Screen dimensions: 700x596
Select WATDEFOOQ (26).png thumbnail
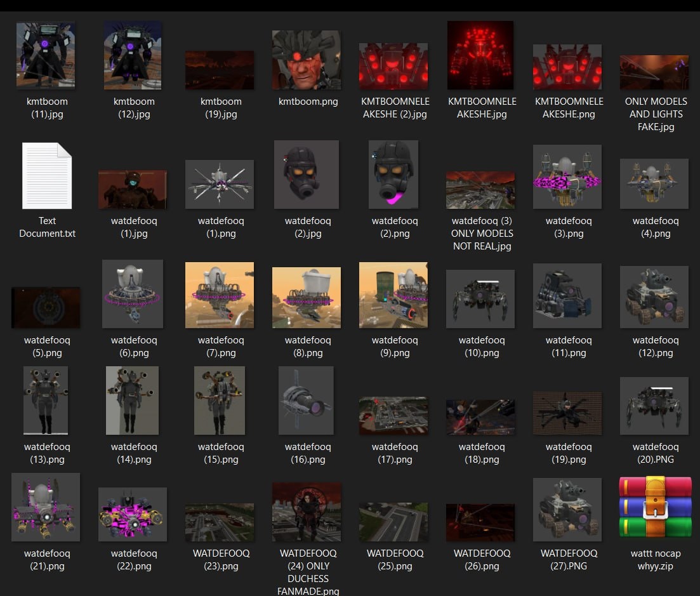pyautogui.click(x=480, y=523)
